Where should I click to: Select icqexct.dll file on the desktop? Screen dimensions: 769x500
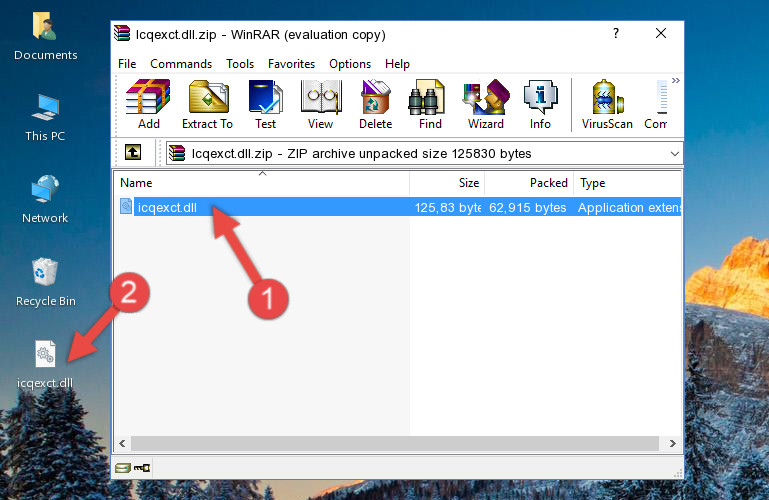[x=45, y=365]
